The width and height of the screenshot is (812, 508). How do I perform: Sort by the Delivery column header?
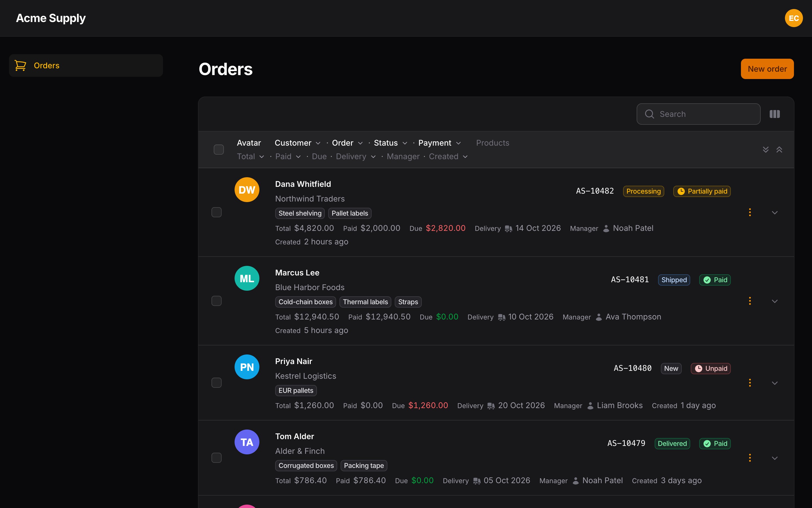click(x=356, y=157)
